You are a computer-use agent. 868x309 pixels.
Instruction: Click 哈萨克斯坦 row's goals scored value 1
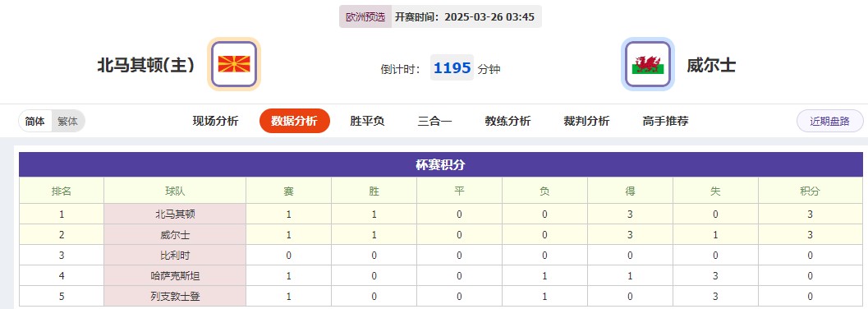coord(630,276)
